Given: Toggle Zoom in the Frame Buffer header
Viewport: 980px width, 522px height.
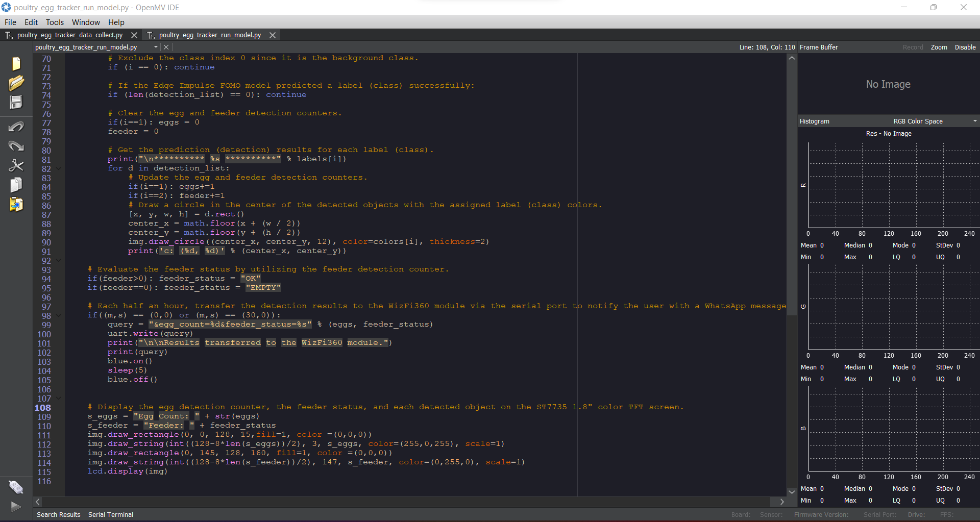Looking at the screenshot, I should [938, 47].
